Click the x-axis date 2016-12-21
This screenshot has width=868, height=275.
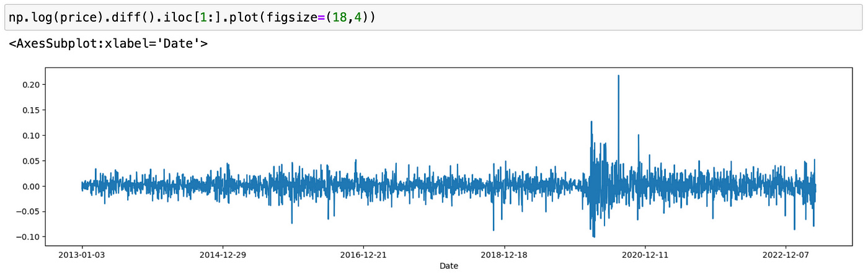point(363,254)
